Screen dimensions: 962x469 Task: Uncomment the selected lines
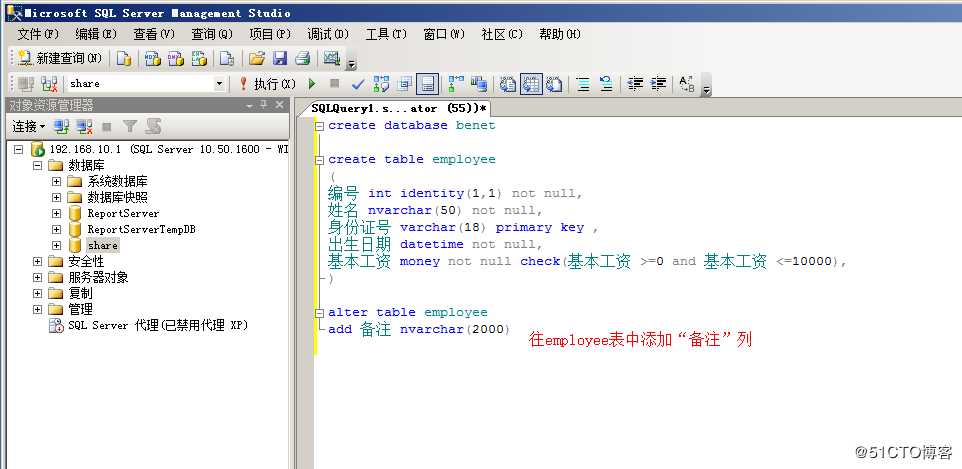click(606, 84)
